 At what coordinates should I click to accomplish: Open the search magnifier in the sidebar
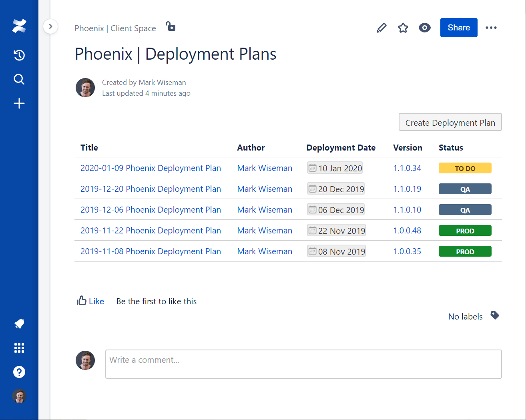point(19,79)
